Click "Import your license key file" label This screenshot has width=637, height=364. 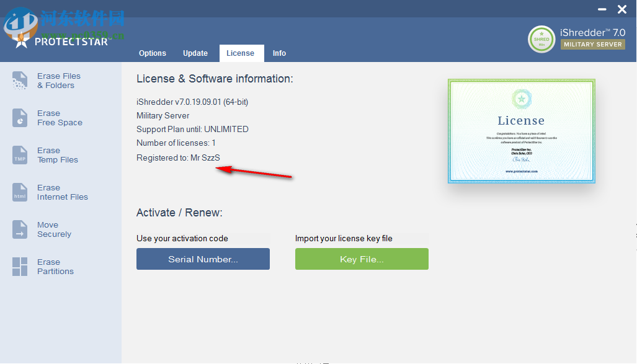click(344, 239)
